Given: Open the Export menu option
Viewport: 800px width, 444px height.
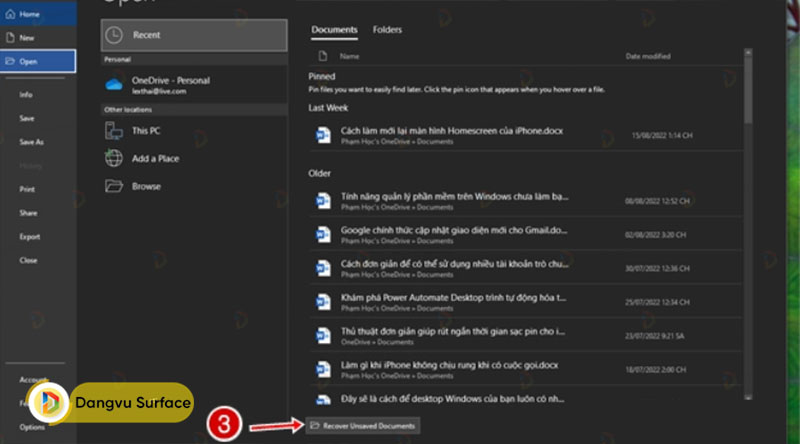Looking at the screenshot, I should click(29, 236).
